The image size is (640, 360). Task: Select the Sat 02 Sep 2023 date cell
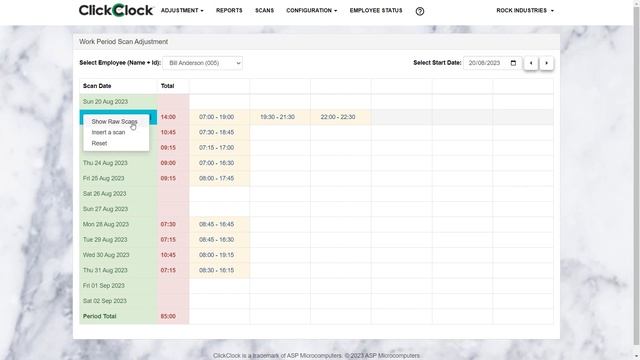[118, 301]
